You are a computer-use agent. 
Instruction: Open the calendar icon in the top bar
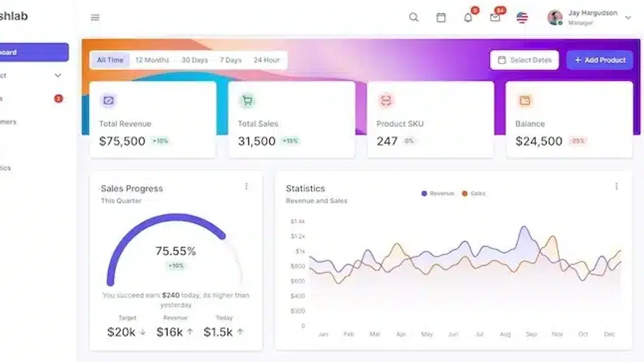pyautogui.click(x=441, y=17)
